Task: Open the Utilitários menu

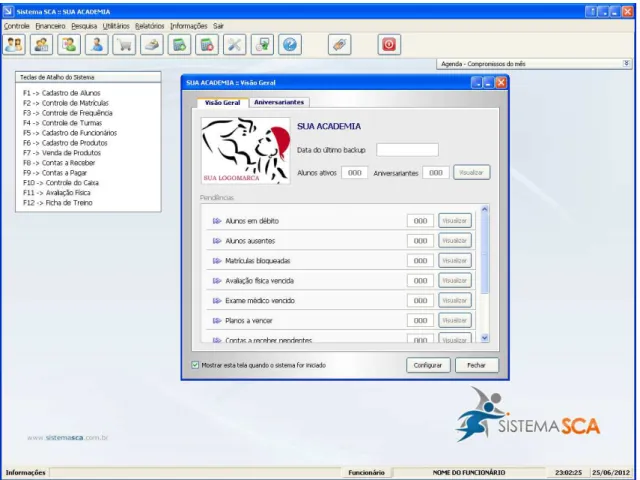Action: [116, 26]
